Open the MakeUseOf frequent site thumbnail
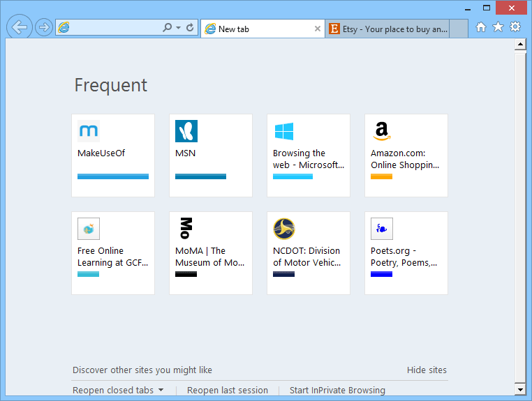The height and width of the screenshot is (401, 532). pyautogui.click(x=113, y=155)
